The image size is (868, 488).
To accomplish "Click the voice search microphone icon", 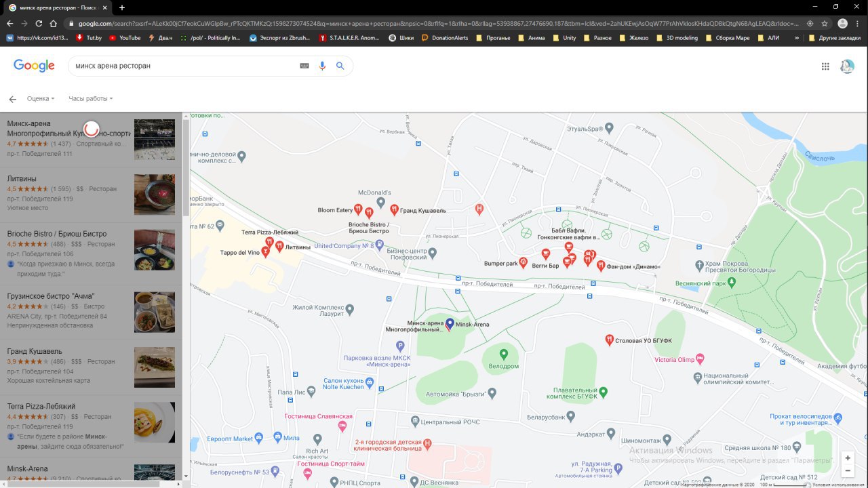I will 322,66.
